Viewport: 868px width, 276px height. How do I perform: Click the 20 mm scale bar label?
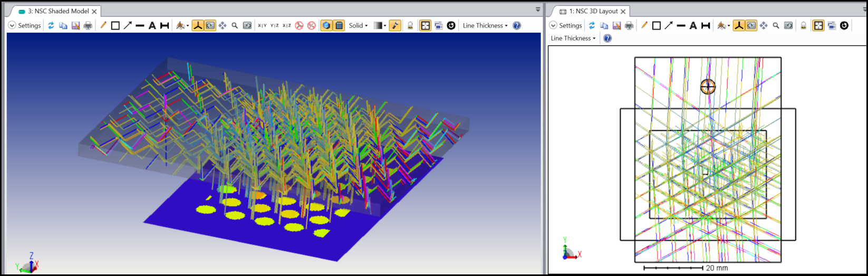coord(717,268)
